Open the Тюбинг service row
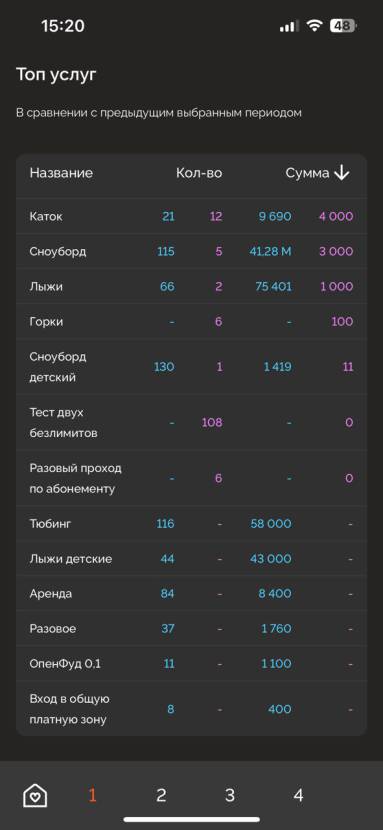 pyautogui.click(x=191, y=524)
